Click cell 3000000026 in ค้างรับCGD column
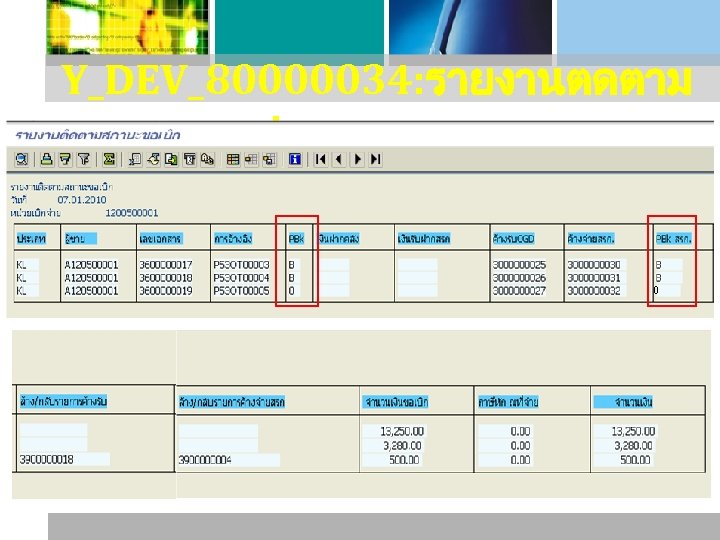 click(519, 278)
